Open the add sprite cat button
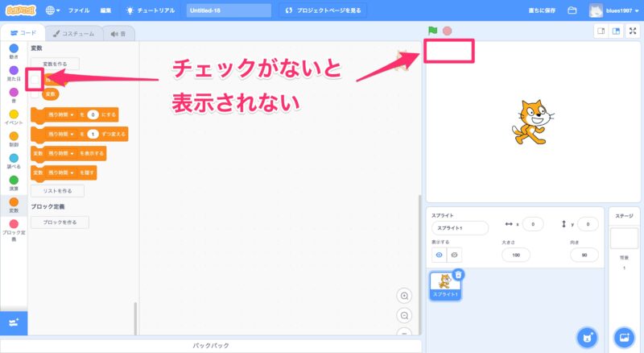 588,336
